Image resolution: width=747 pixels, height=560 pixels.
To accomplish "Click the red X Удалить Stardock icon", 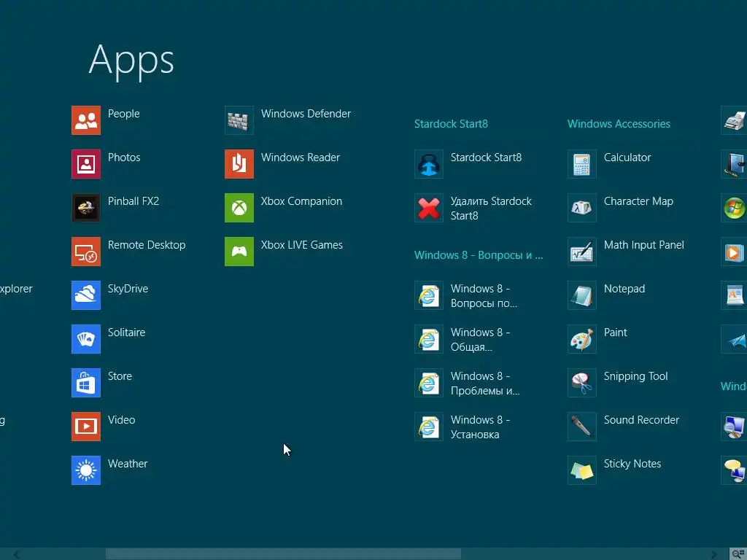I will [429, 208].
